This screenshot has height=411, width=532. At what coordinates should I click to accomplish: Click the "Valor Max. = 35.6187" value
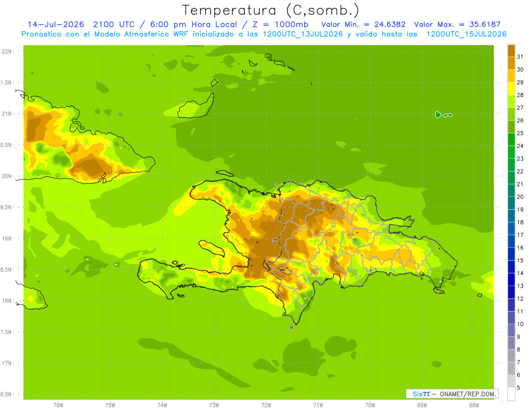click(x=457, y=24)
